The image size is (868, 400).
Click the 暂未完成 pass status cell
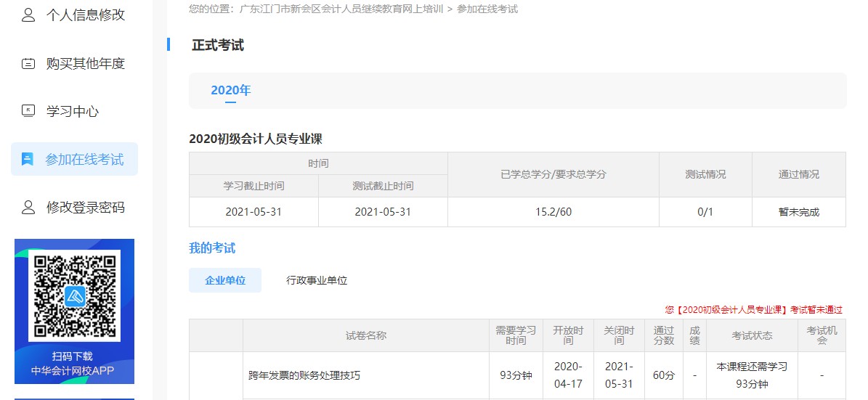798,213
